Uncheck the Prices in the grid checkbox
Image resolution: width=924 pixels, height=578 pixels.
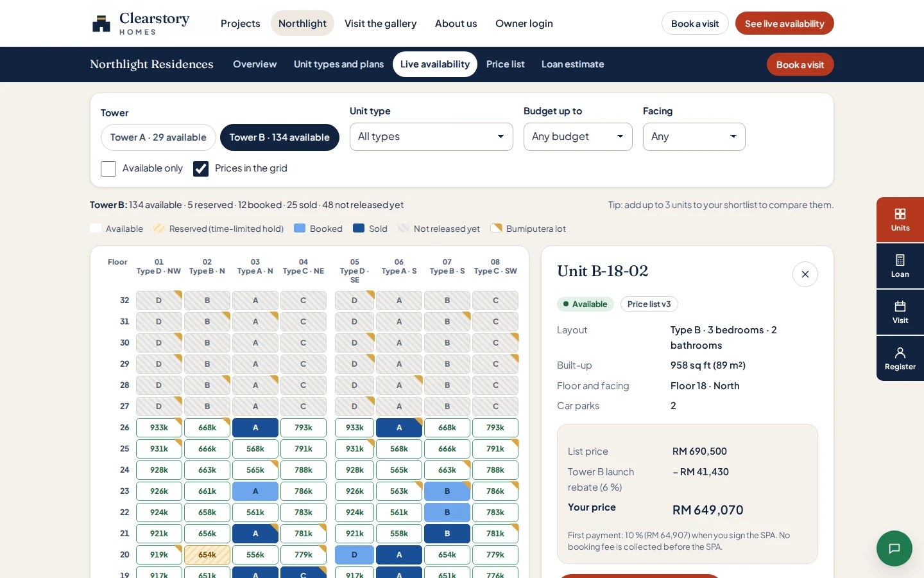[201, 169]
